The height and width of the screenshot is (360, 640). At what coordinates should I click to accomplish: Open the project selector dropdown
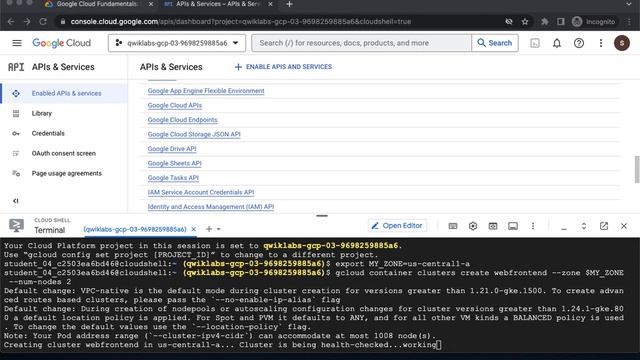pyautogui.click(x=177, y=43)
